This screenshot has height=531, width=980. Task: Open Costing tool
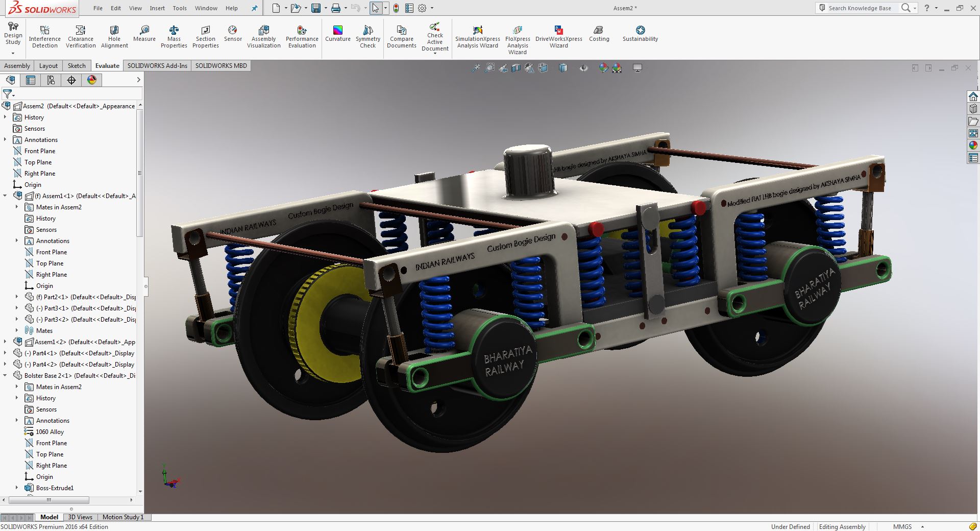599,34
